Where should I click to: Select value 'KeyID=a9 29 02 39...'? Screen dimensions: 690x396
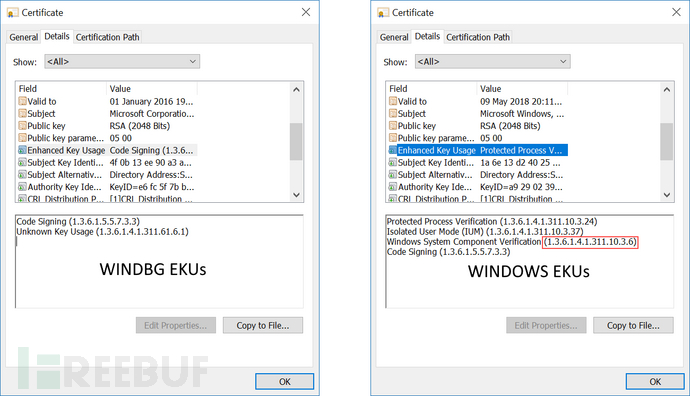point(521,187)
